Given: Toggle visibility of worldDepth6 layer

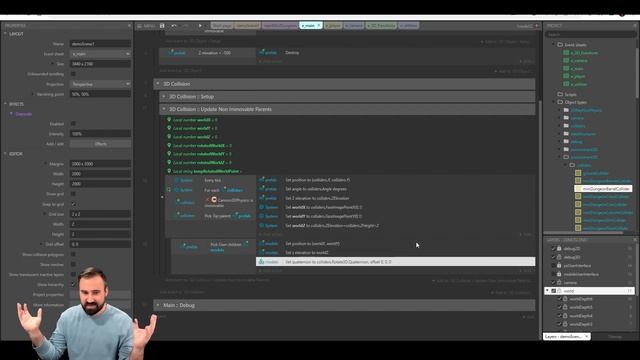Looking at the screenshot, I should 560,299.
